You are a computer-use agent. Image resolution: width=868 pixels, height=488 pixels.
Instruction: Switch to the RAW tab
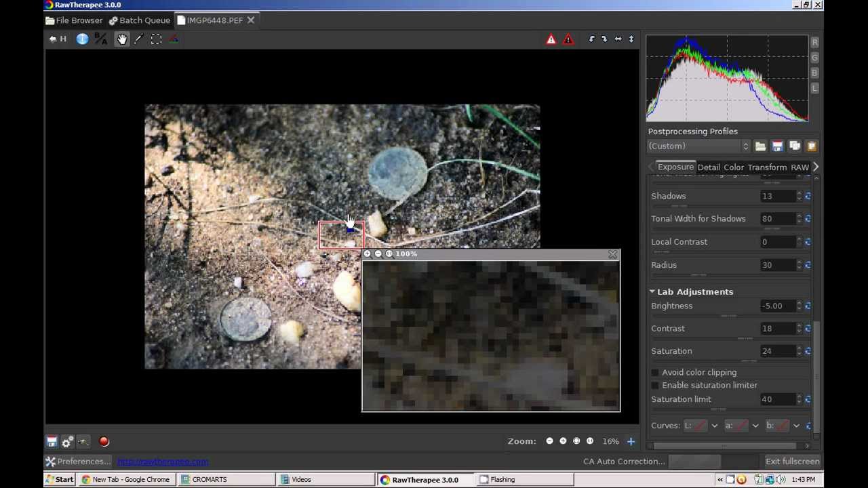pos(800,167)
